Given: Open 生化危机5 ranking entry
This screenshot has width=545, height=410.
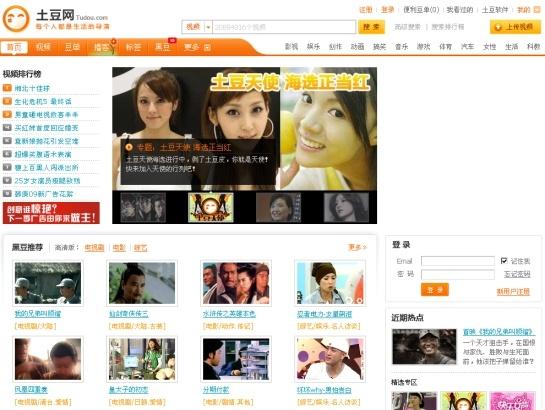Looking at the screenshot, I should coord(43,101).
